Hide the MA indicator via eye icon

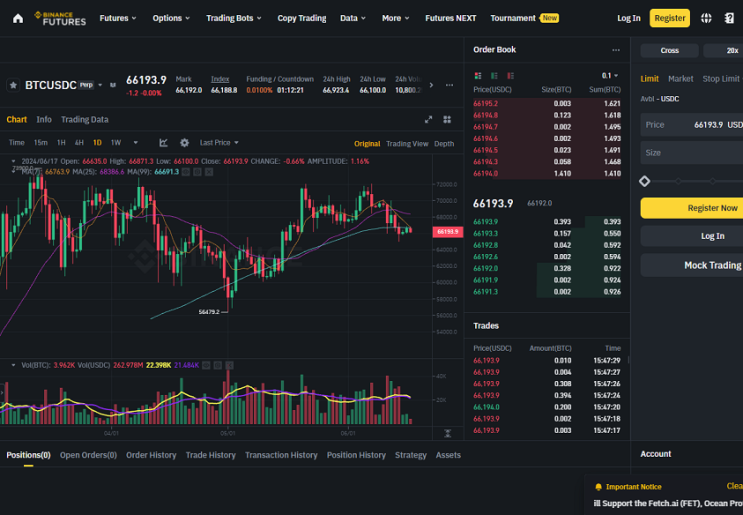pyautogui.click(x=186, y=172)
